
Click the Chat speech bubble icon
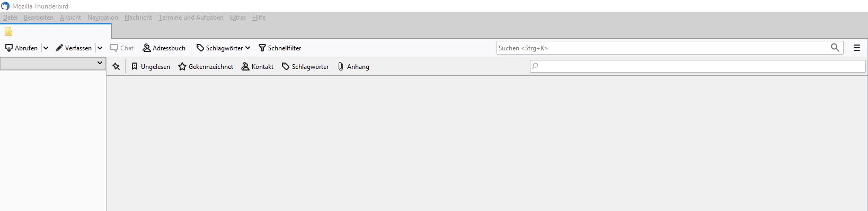(x=114, y=48)
